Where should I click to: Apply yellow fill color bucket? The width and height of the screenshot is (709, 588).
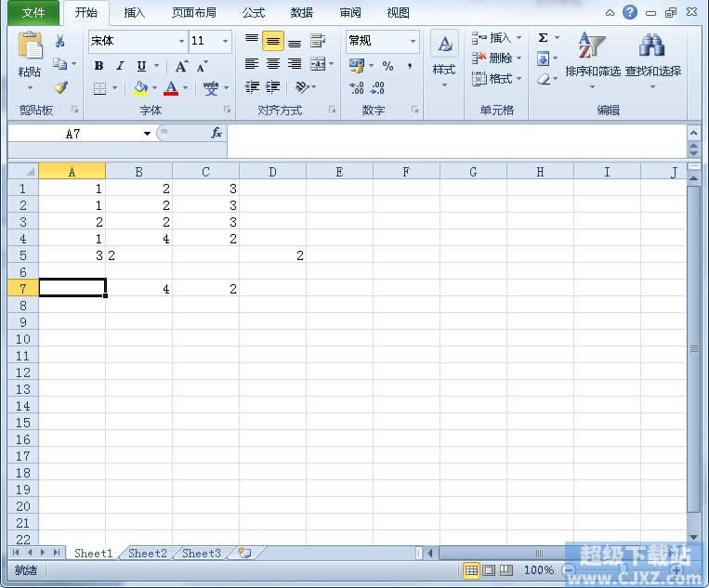[140, 87]
